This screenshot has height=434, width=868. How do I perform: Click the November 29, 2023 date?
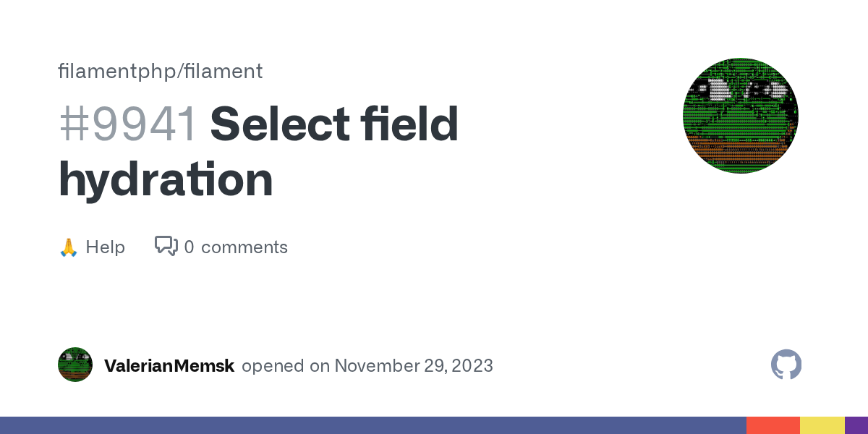pos(414,366)
